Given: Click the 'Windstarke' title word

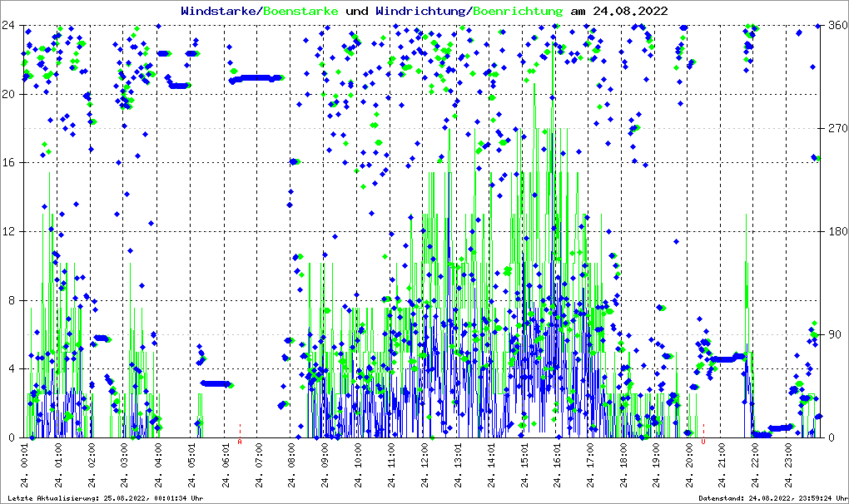Looking at the screenshot, I should tap(218, 11).
